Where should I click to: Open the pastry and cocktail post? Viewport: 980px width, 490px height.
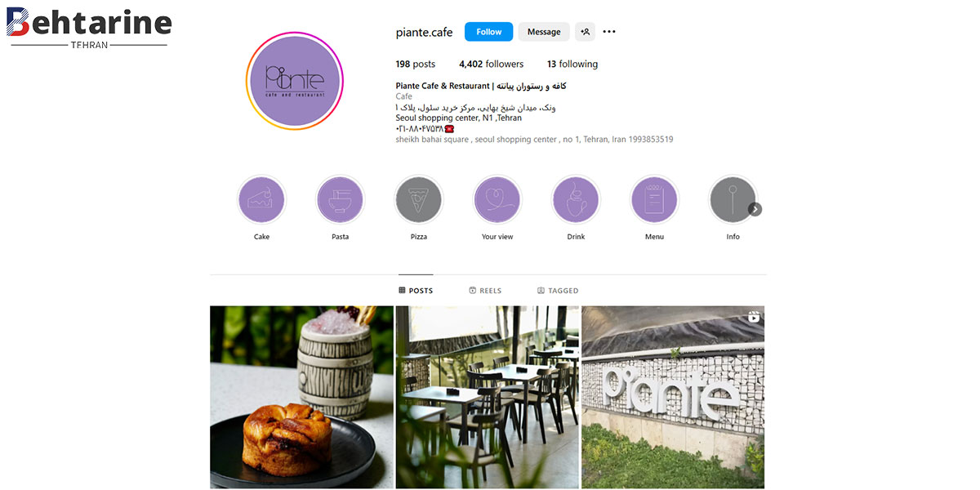(301, 398)
